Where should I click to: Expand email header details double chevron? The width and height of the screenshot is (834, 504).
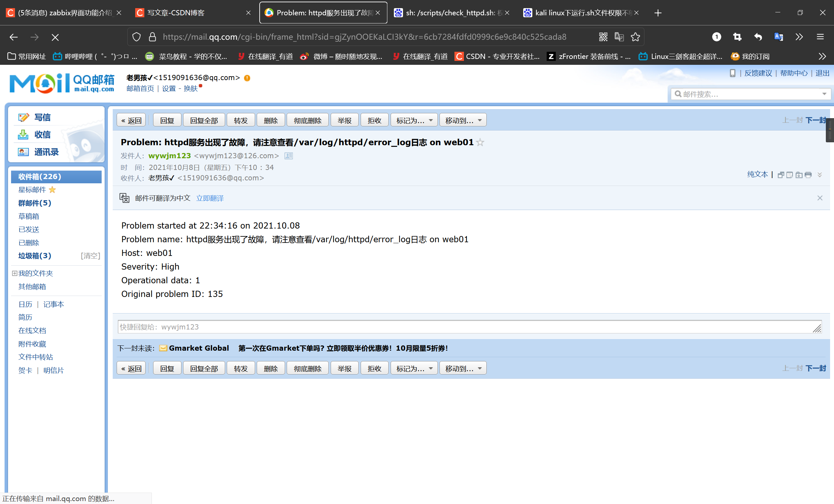tap(819, 175)
